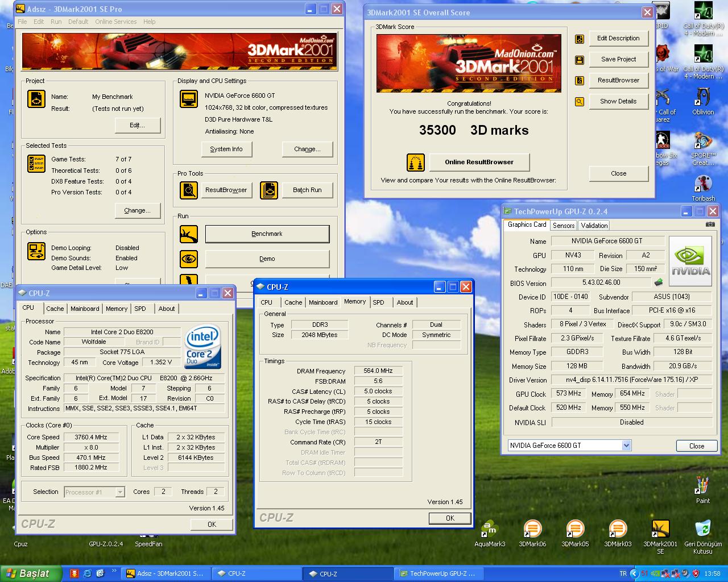Open the Online Services menu

pyautogui.click(x=115, y=22)
